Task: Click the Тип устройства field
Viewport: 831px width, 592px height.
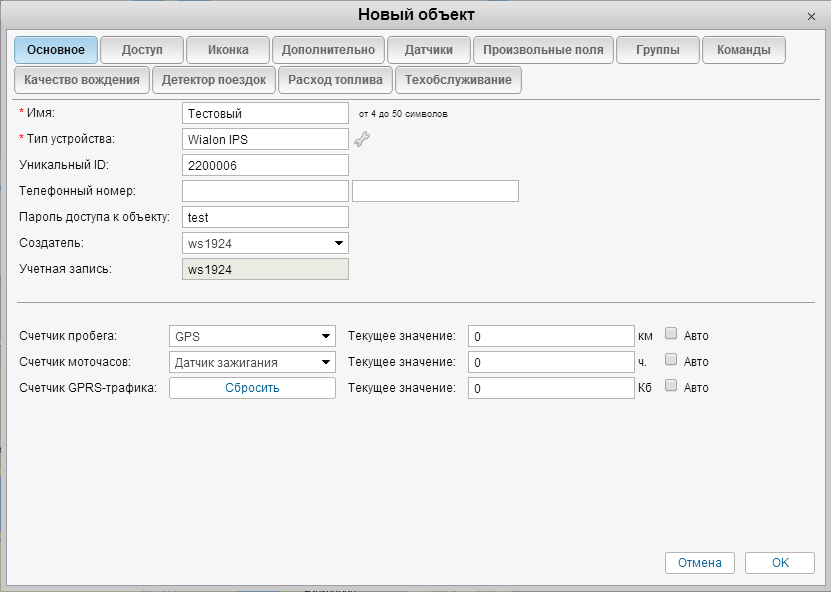Action: pos(265,139)
